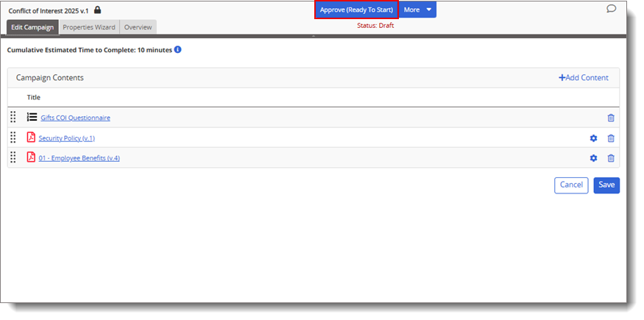
Task: Open settings gear for Employee Benefits
Action: coord(593,158)
